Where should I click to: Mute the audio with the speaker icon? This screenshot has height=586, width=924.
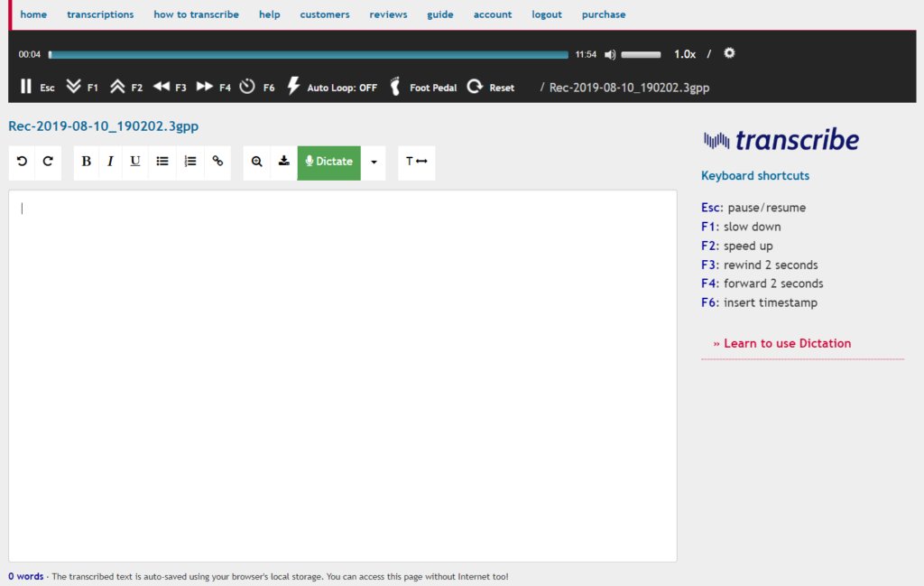pyautogui.click(x=610, y=54)
